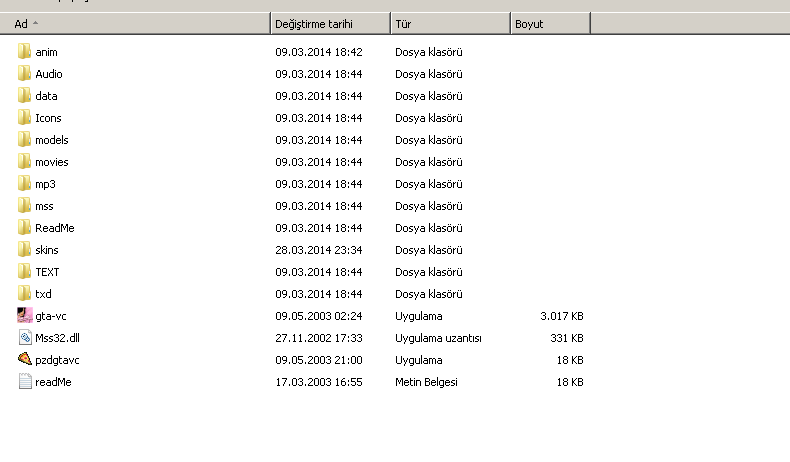Select the ReadMe folder icon
The width and height of the screenshot is (790, 462).
pyautogui.click(x=24, y=228)
